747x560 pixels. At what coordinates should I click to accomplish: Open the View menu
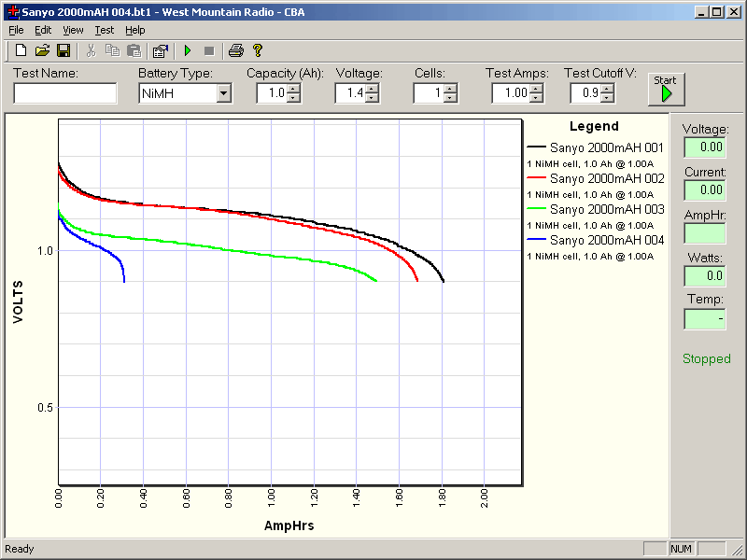click(73, 30)
